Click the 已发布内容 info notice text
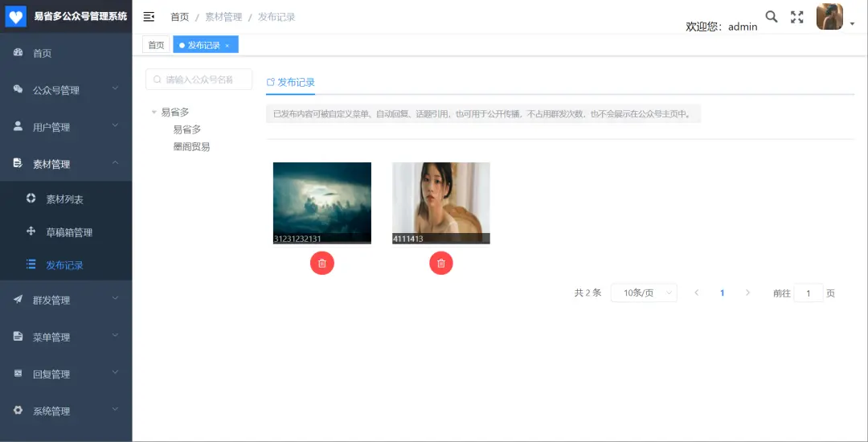Viewport: 868px width, 442px height. pos(481,114)
